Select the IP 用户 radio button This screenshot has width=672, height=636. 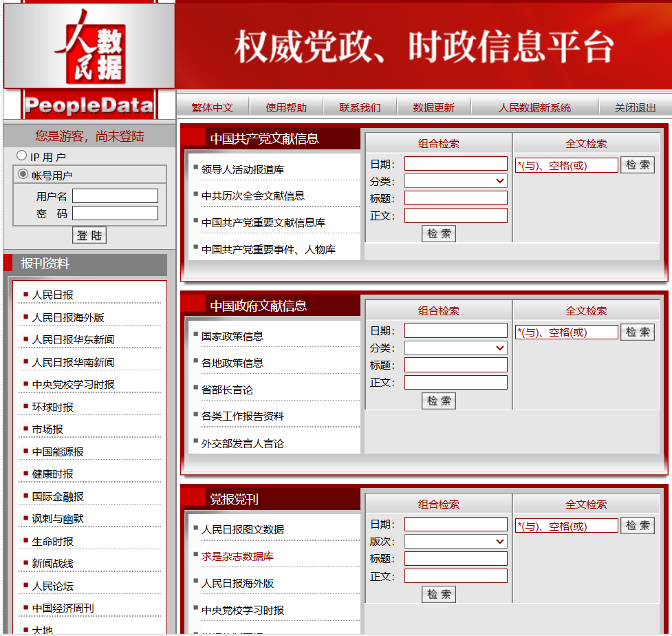(x=21, y=156)
